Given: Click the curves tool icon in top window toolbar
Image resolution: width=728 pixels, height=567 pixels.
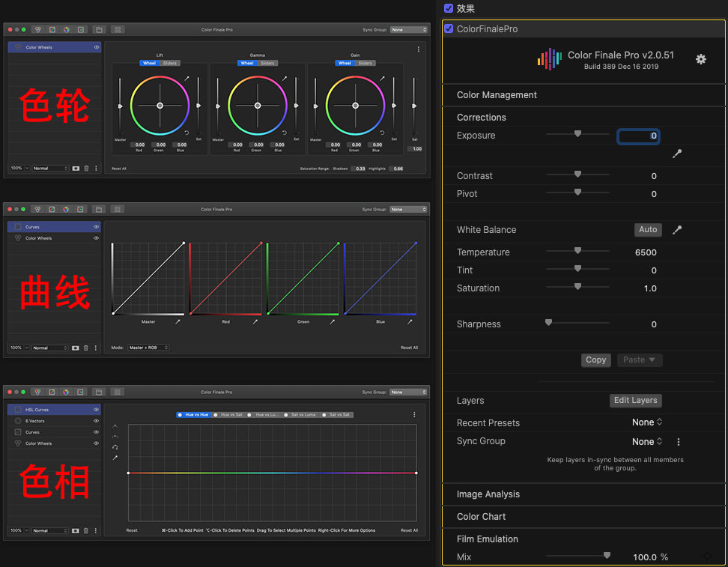Looking at the screenshot, I should click(52, 29).
